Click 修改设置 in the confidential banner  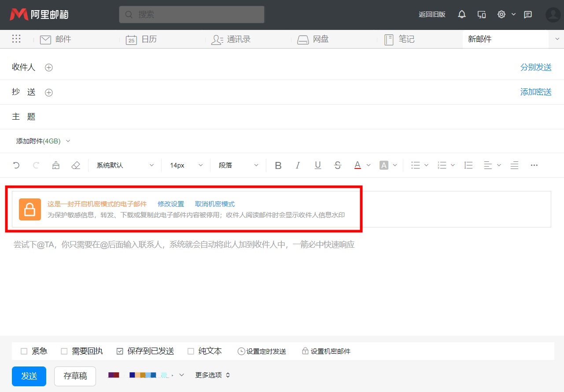coord(171,204)
